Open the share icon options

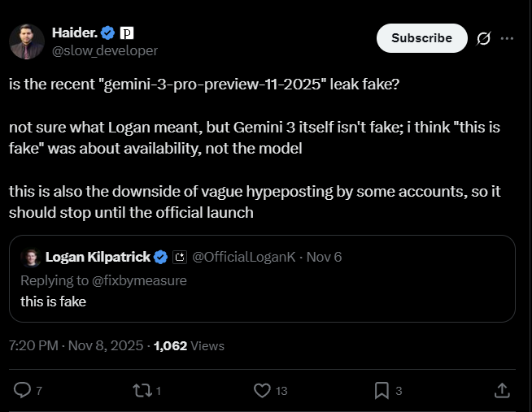click(x=503, y=390)
